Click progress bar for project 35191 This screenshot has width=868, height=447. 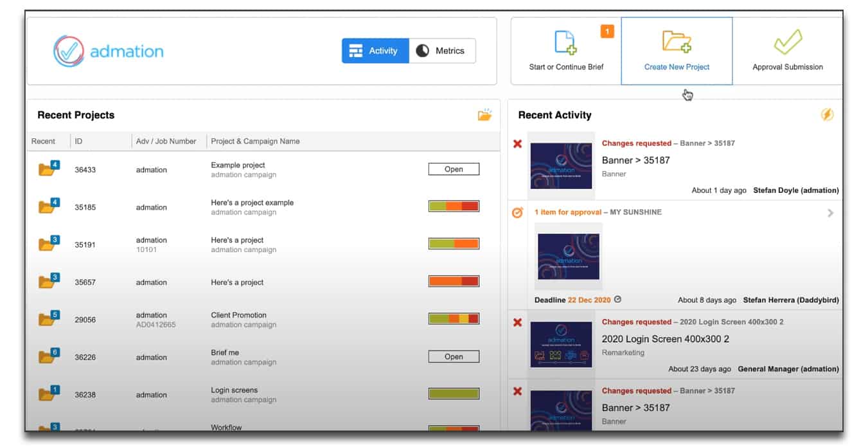point(454,244)
